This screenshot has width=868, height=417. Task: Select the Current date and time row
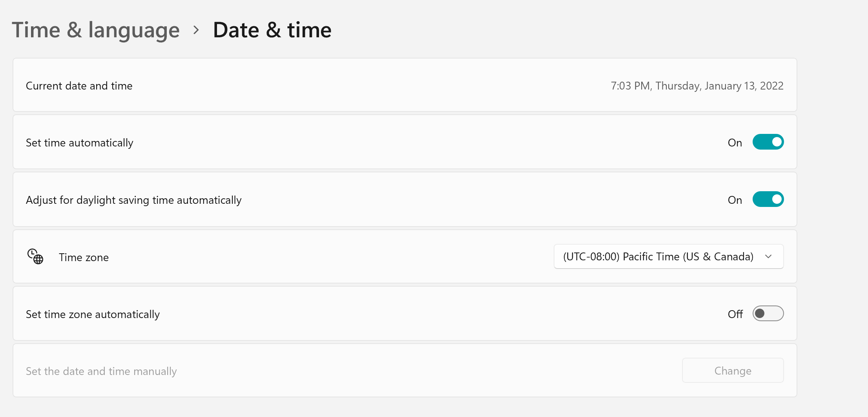coord(405,85)
